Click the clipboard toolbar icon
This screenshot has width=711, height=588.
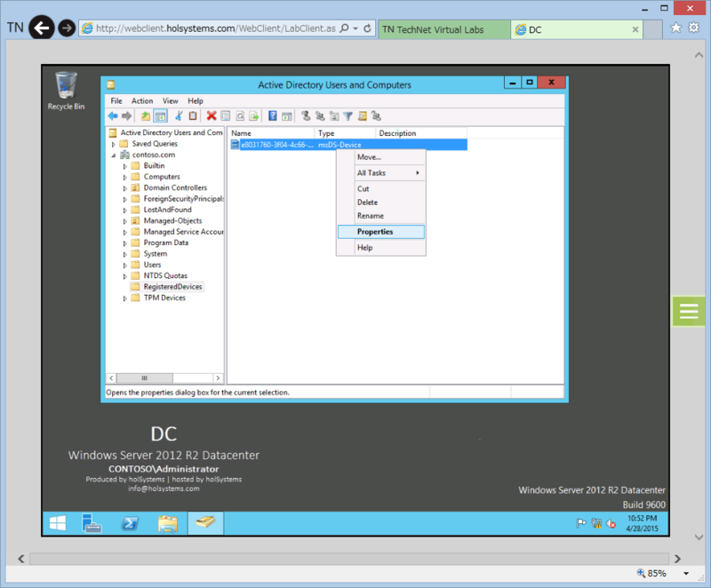193,116
